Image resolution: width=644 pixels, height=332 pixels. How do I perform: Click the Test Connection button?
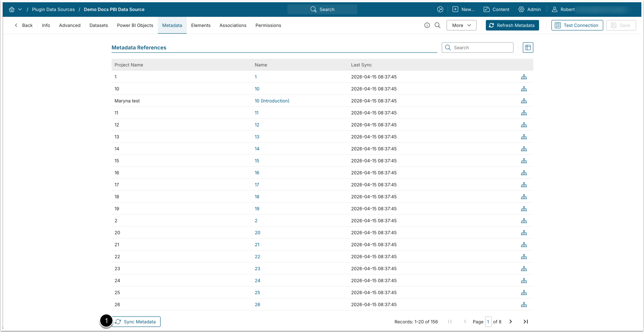(577, 25)
